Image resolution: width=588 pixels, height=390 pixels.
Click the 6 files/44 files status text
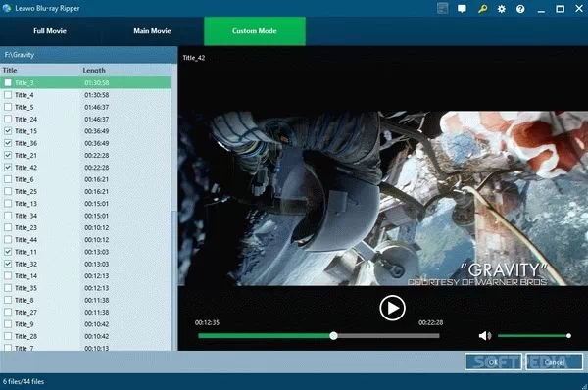tap(24, 382)
